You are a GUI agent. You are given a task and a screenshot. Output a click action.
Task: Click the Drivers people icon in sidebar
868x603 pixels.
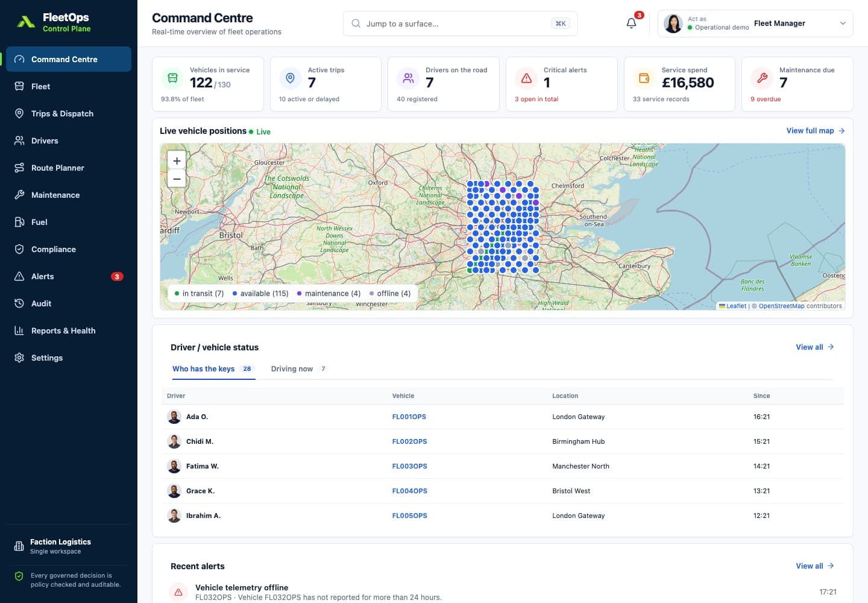[19, 140]
